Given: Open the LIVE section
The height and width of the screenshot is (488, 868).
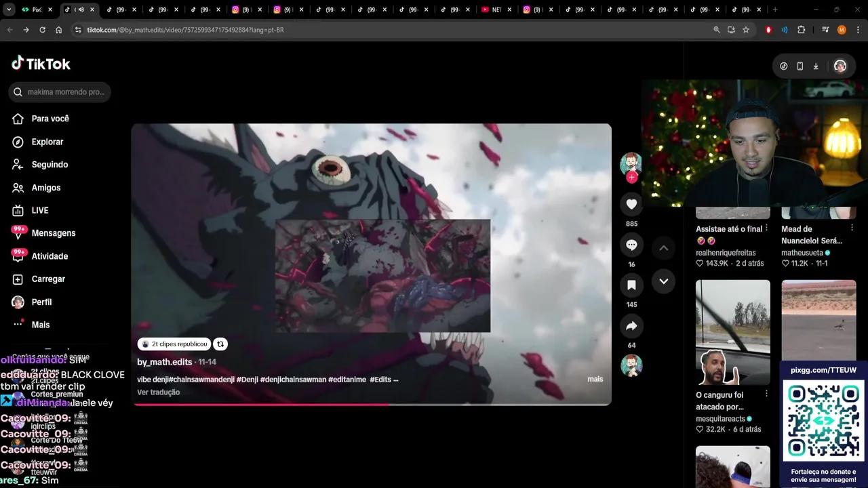Looking at the screenshot, I should (x=30, y=210).
